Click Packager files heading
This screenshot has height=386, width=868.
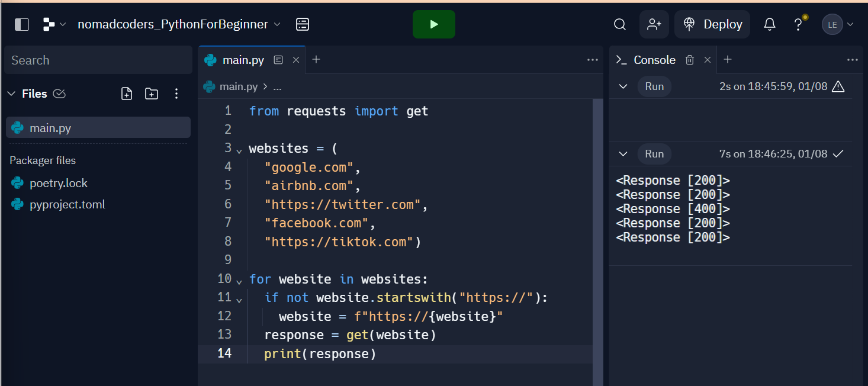43,160
